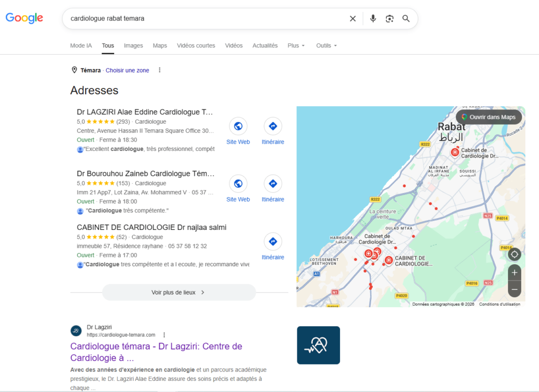Screen dimensions: 539x392
Task: Zoom out the map with minus
Action: (514, 289)
